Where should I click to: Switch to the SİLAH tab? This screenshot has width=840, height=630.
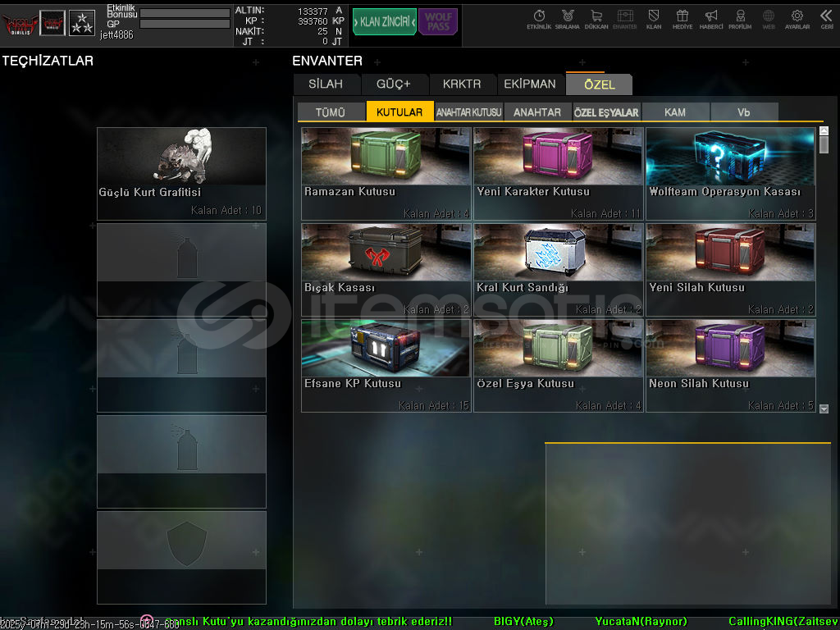pos(326,84)
